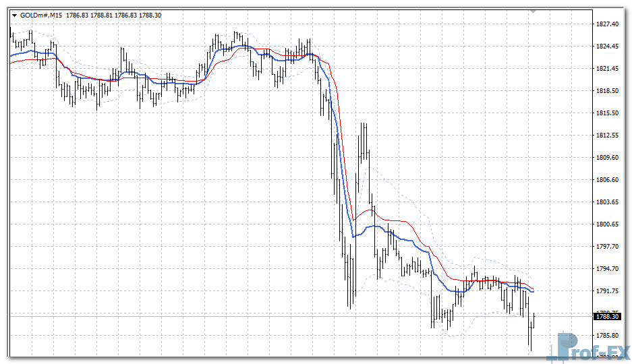Click the 1806.60 price scale label
632x364 pixels.
[607, 180]
